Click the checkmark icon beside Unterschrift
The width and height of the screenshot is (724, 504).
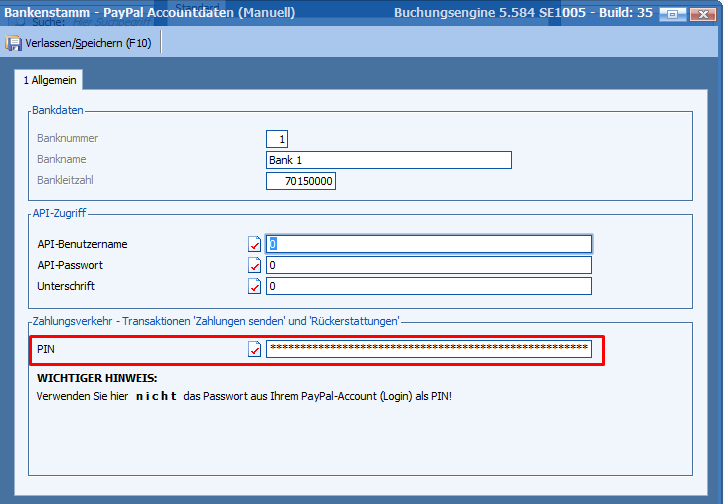pos(254,287)
